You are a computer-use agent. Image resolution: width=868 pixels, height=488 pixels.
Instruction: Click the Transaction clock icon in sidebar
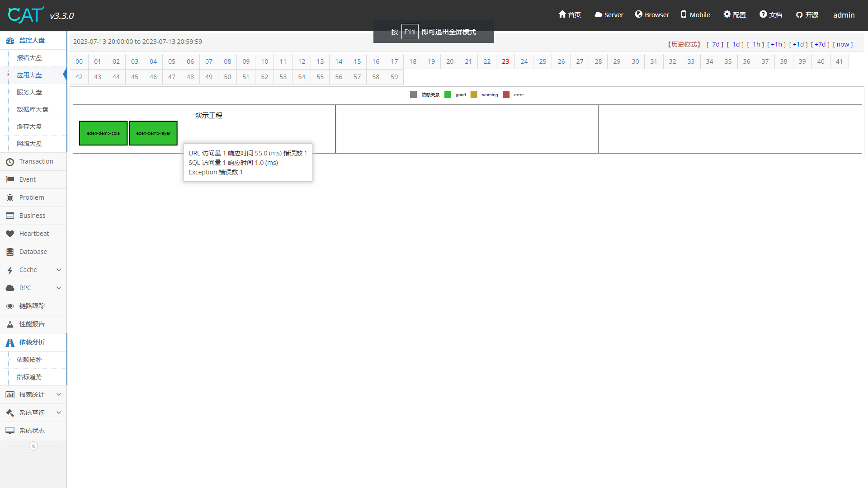pyautogui.click(x=10, y=162)
